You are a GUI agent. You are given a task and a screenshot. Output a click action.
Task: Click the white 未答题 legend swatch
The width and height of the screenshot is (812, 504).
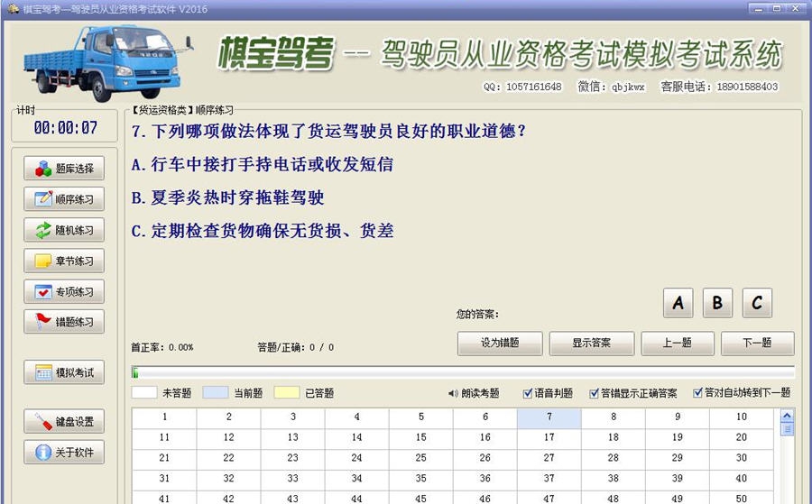pos(144,392)
